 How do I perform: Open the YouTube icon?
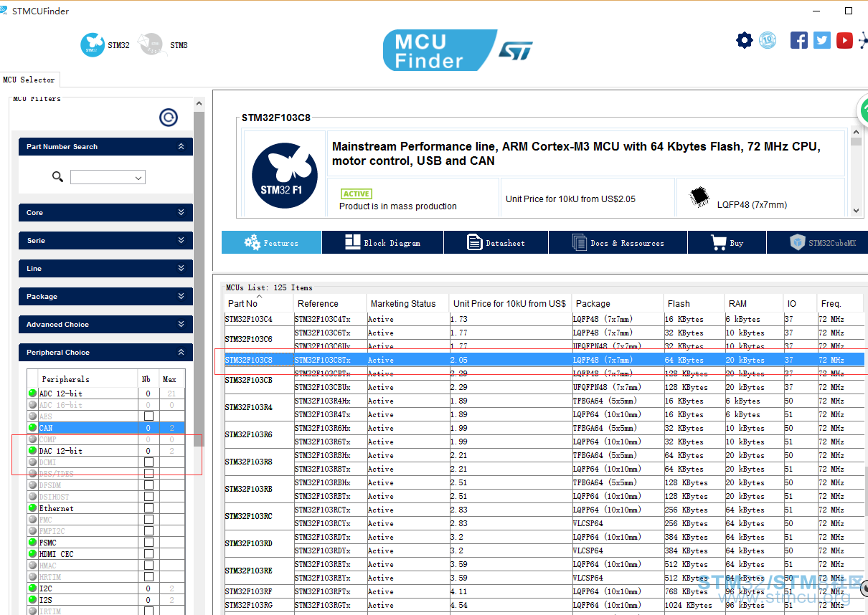click(844, 40)
